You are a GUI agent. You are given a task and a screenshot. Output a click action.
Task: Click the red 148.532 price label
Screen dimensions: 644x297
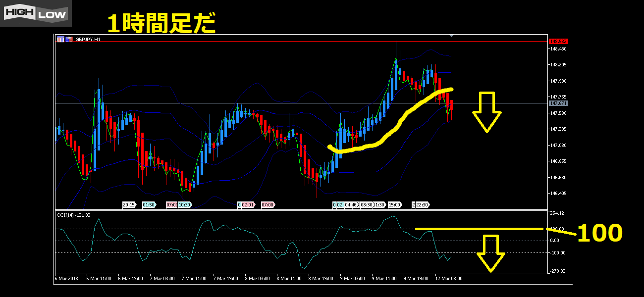[x=558, y=42]
